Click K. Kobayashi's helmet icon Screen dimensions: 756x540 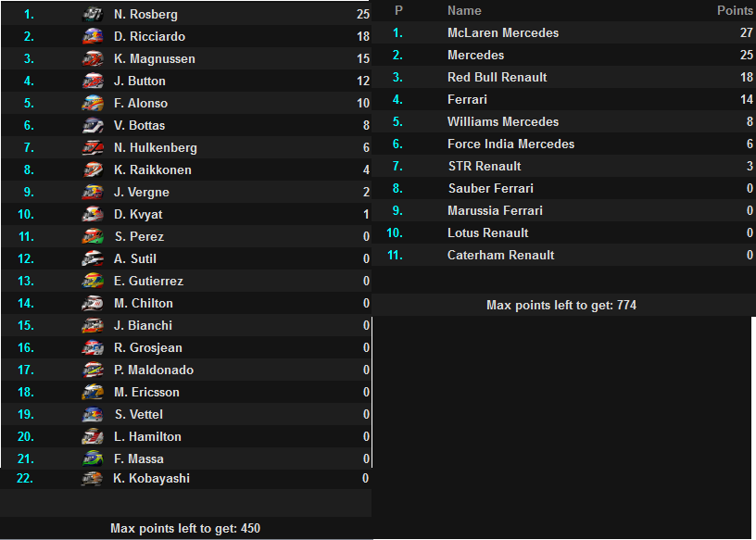coord(92,478)
